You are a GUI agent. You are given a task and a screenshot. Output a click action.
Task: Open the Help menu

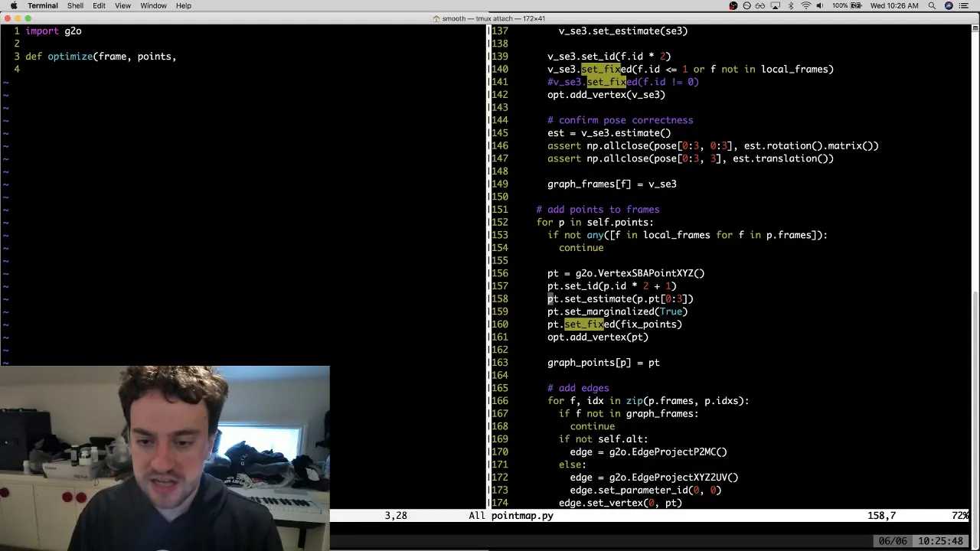coord(184,5)
